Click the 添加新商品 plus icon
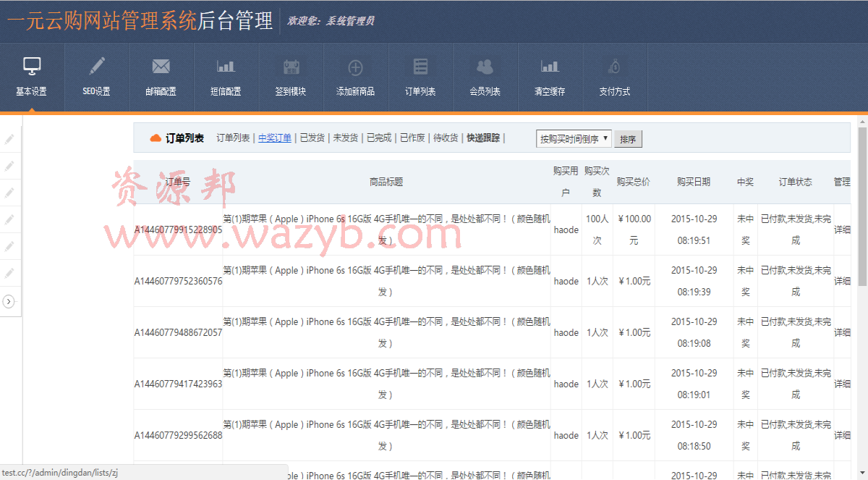The width and height of the screenshot is (868, 480). coord(355,67)
